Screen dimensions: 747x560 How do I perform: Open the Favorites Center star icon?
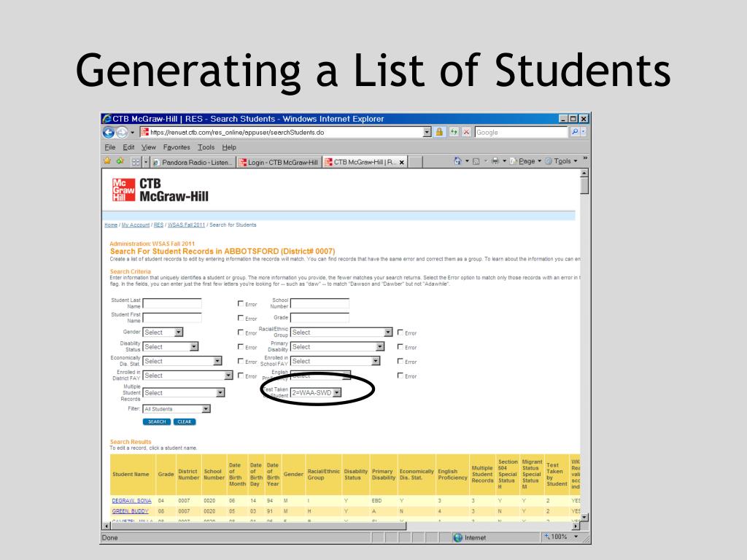(107, 161)
